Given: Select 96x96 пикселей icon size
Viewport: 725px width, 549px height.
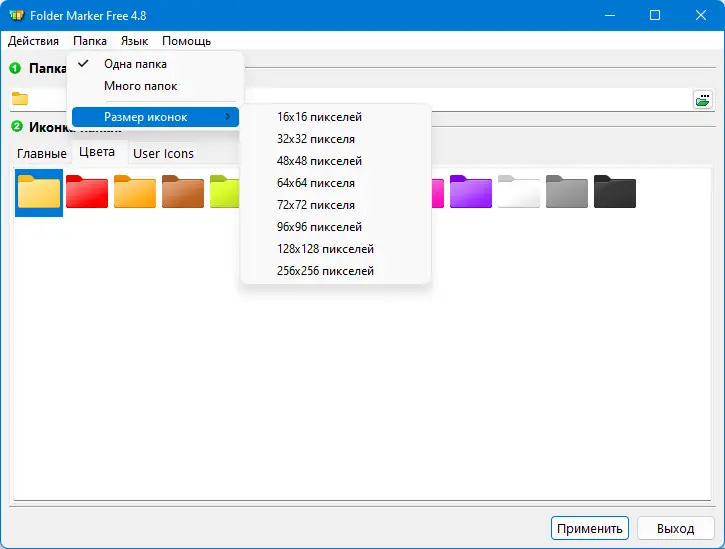Looking at the screenshot, I should point(336,227).
